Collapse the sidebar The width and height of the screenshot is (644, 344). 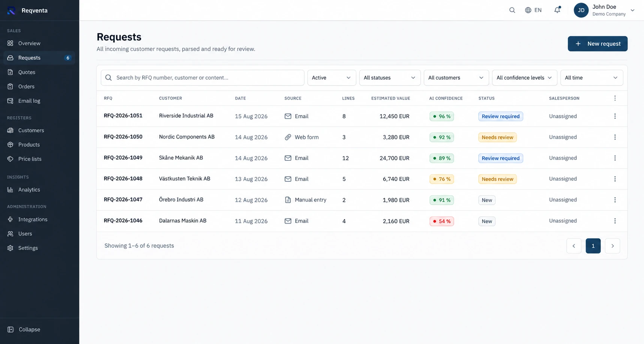point(24,329)
